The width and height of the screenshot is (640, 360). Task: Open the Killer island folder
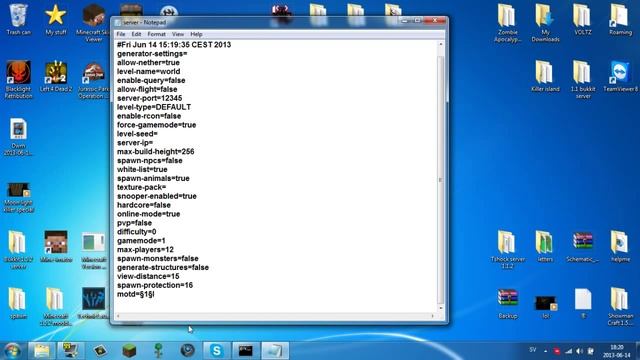point(545,76)
